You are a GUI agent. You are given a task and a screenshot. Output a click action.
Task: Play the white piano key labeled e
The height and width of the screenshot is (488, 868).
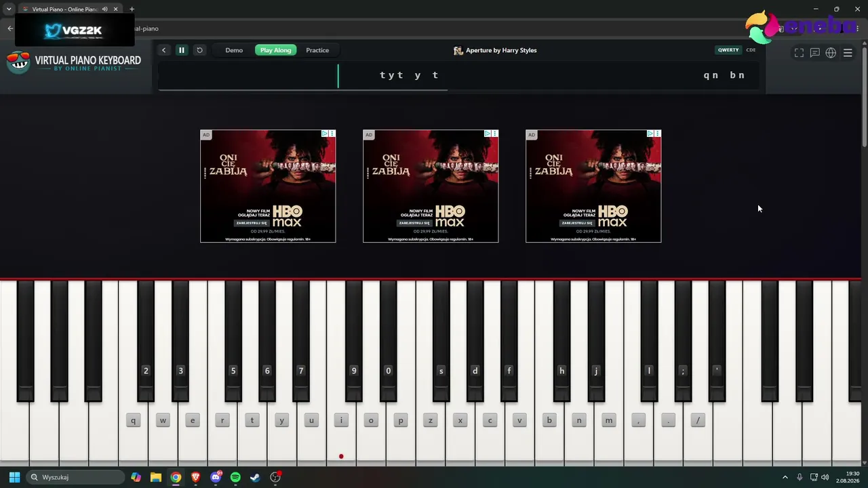click(x=193, y=420)
